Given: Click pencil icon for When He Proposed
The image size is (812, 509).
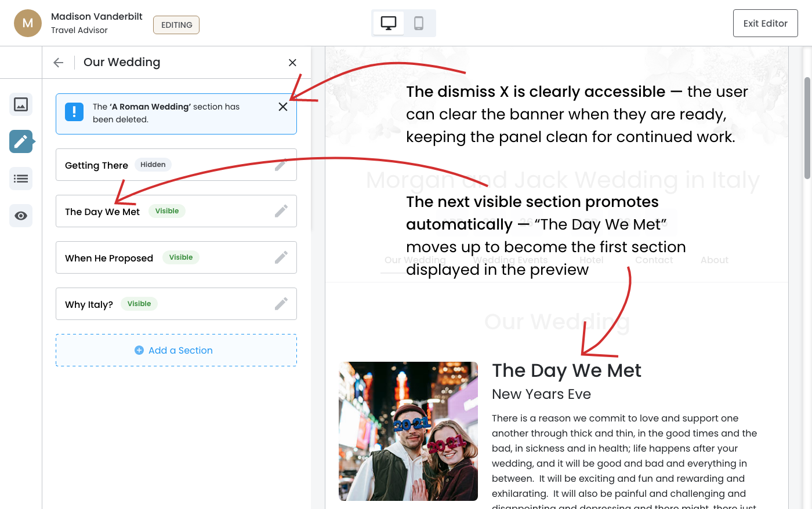Looking at the screenshot, I should (x=281, y=257).
